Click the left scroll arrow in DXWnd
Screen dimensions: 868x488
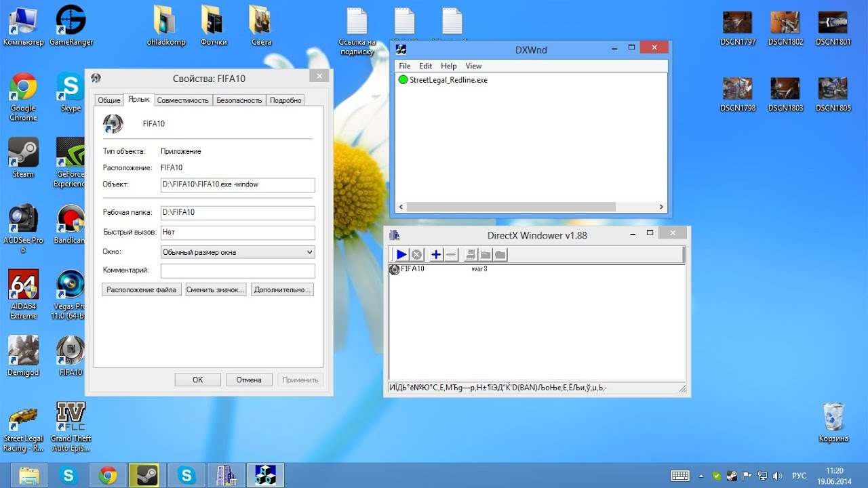pyautogui.click(x=400, y=207)
